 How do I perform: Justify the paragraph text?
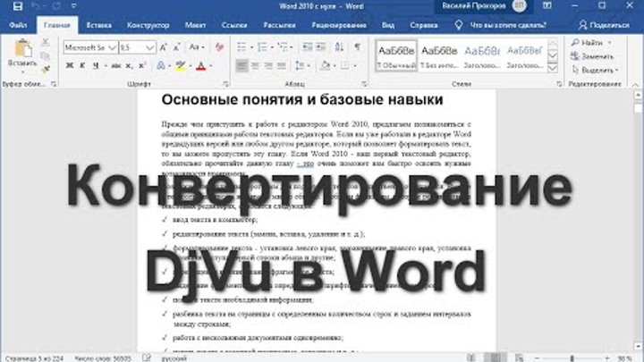point(282,65)
